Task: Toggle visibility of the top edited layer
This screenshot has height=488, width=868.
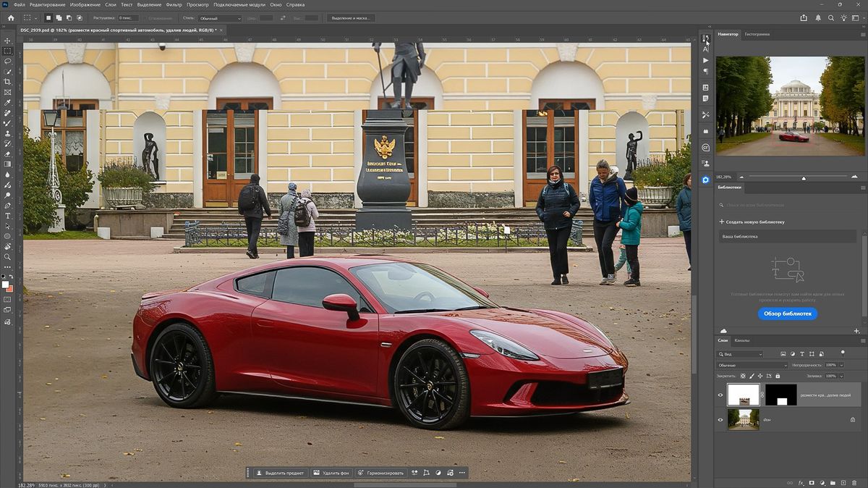Action: click(720, 395)
